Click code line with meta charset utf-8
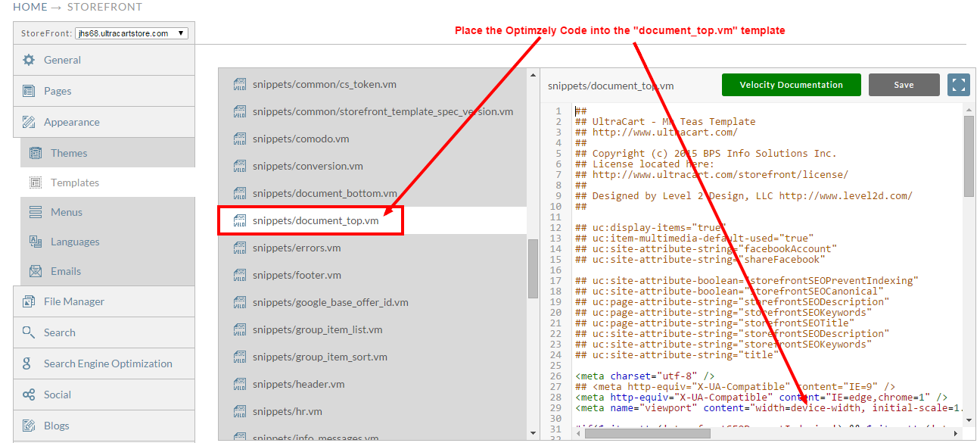This screenshot has height=443, width=980. [x=645, y=376]
